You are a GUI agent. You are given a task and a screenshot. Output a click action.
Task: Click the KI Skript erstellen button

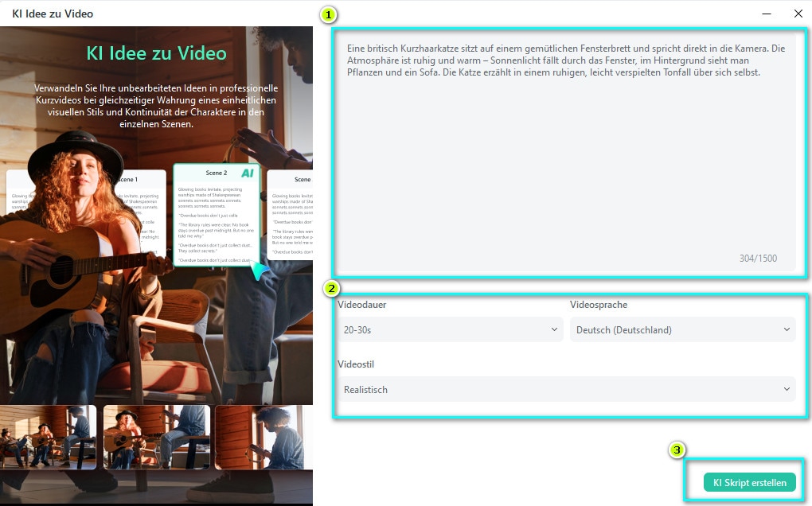tap(749, 482)
